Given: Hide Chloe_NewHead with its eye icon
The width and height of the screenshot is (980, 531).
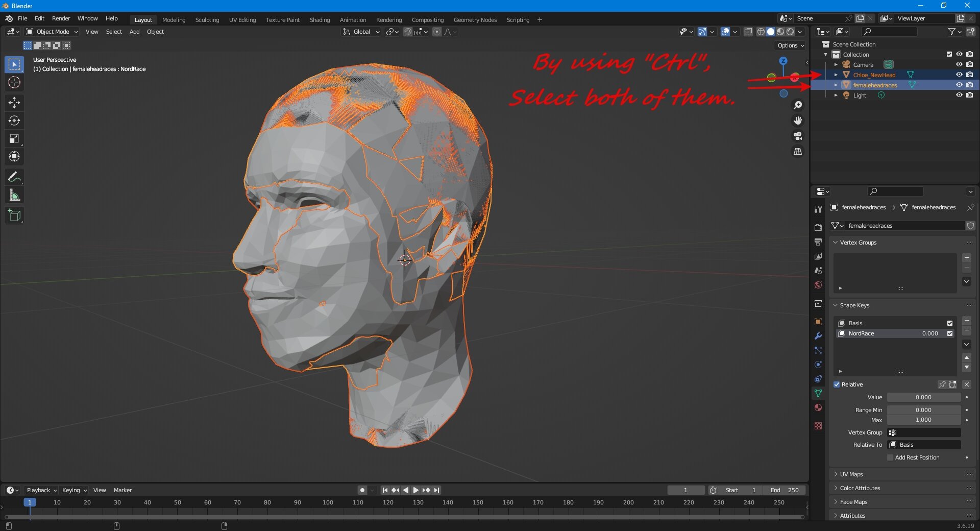Looking at the screenshot, I should click(959, 75).
